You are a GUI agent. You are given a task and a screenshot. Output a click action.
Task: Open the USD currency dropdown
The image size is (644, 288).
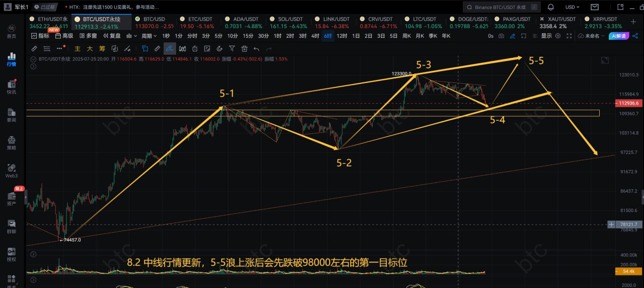(x=572, y=7)
